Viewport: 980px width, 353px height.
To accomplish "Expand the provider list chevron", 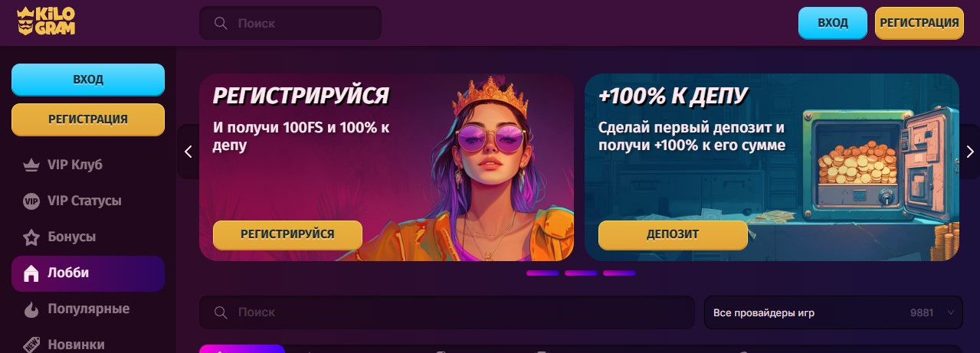I will tap(951, 312).
